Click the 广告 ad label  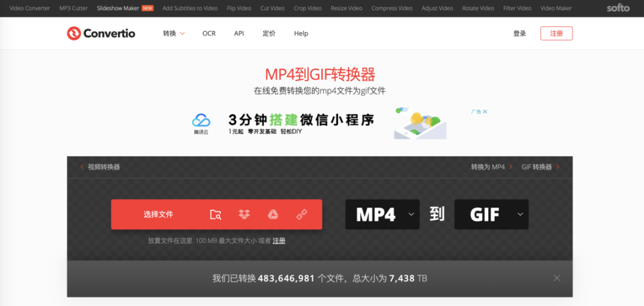tap(476, 111)
